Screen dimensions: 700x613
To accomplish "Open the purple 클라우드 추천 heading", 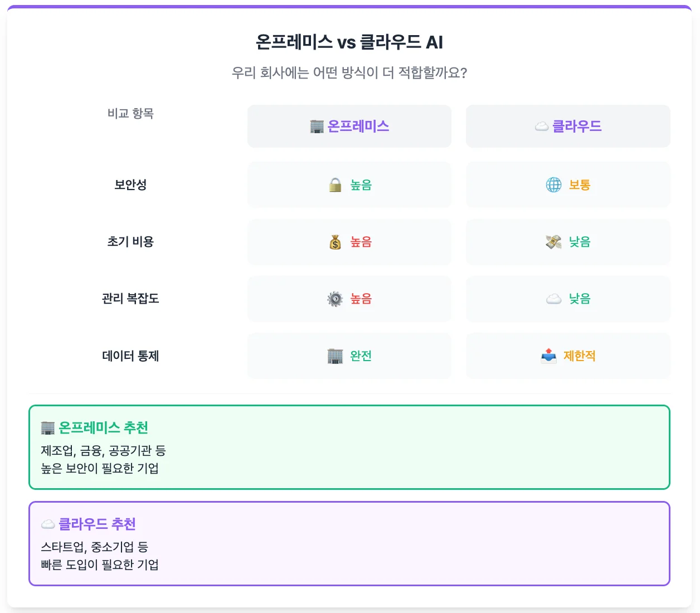I will [97, 524].
